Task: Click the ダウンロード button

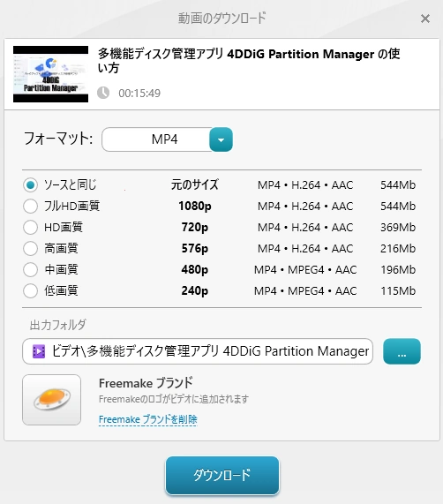Action: [x=222, y=476]
